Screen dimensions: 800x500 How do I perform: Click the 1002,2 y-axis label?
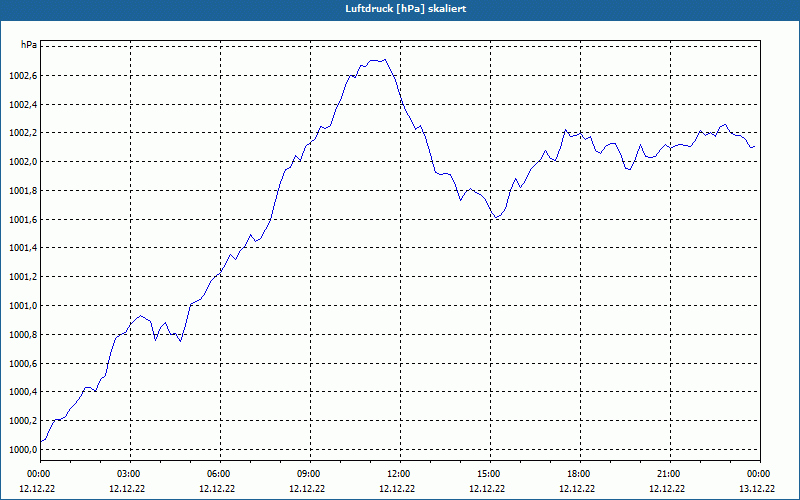(x=23, y=133)
